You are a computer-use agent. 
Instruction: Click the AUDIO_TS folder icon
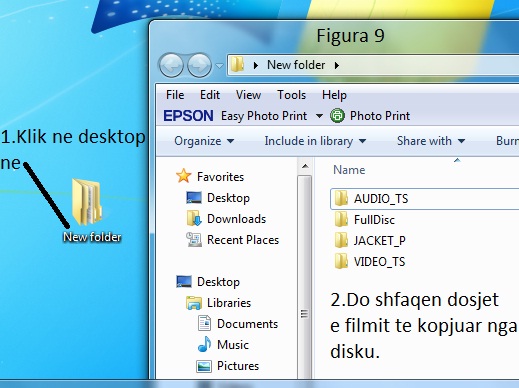(x=341, y=198)
